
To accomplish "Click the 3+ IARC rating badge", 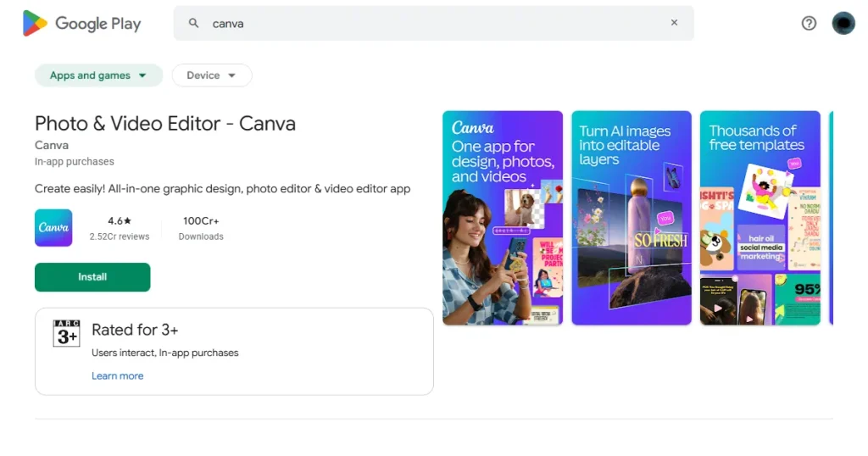I will click(66, 333).
